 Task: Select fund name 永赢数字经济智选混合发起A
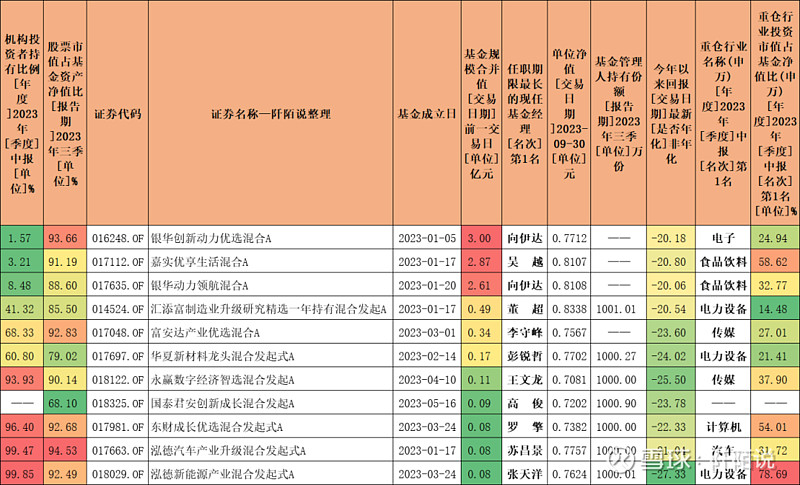point(222,380)
